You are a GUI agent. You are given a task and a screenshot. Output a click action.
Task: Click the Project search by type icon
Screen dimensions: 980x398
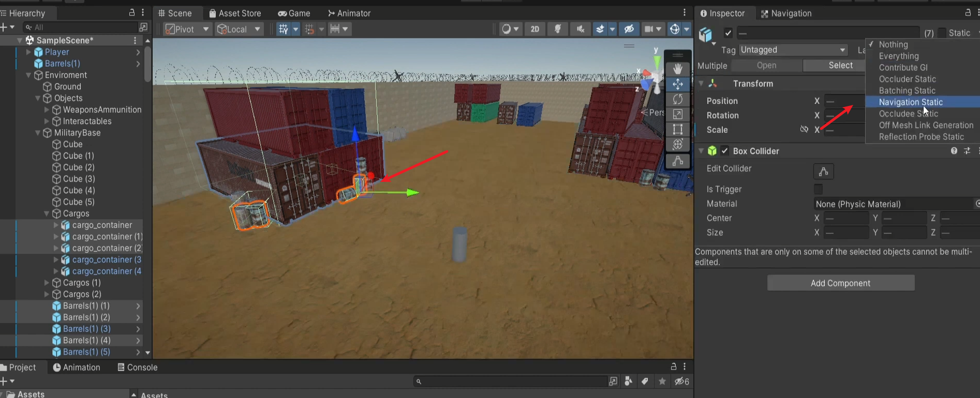(x=613, y=381)
